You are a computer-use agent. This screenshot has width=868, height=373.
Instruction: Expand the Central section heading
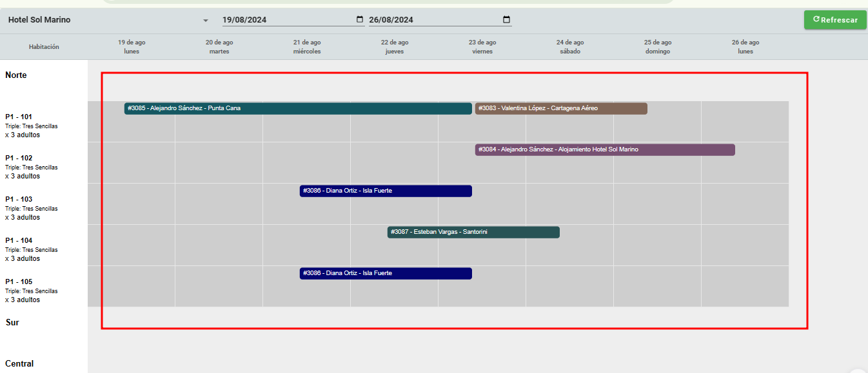click(x=19, y=363)
